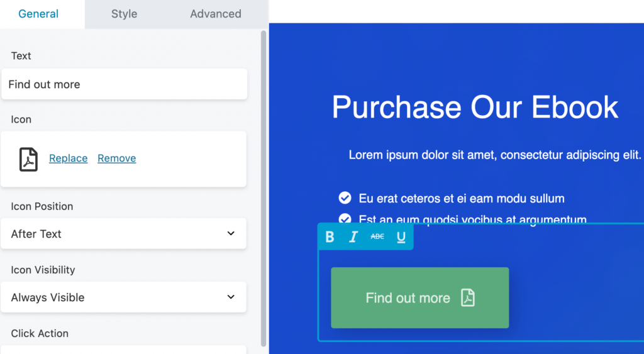644x354 pixels.
Task: Remove the button icon via Remove link
Action: pos(117,158)
